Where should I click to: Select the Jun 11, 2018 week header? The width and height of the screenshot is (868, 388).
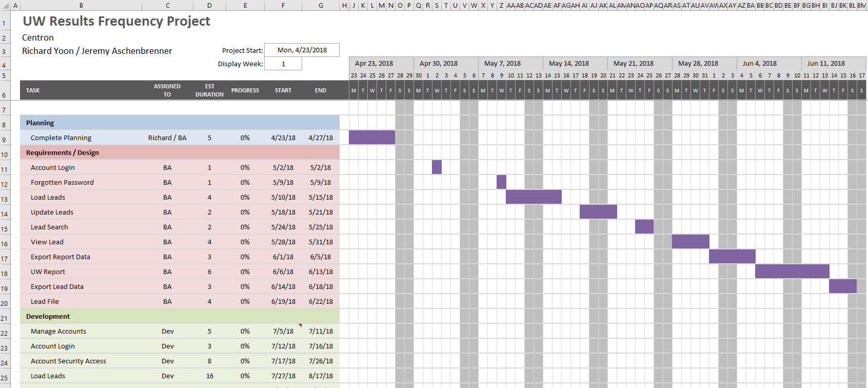[834, 64]
